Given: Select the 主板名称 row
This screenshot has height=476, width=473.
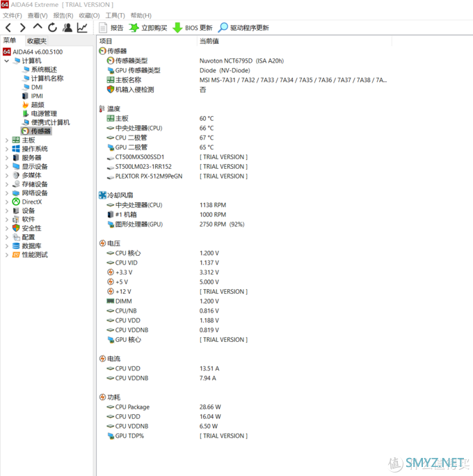Looking at the screenshot, I should click(247, 80).
